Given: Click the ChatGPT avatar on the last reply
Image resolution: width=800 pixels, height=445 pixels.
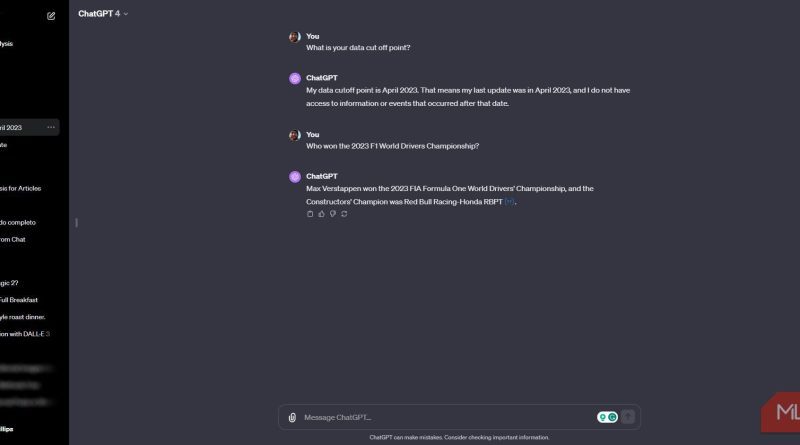Looking at the screenshot, I should tap(295, 177).
